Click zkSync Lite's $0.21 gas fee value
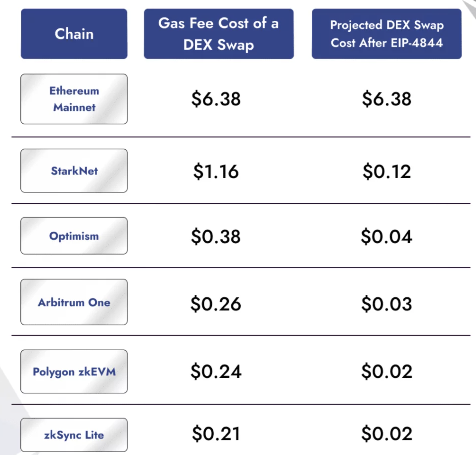476x455 pixels. pos(216,434)
